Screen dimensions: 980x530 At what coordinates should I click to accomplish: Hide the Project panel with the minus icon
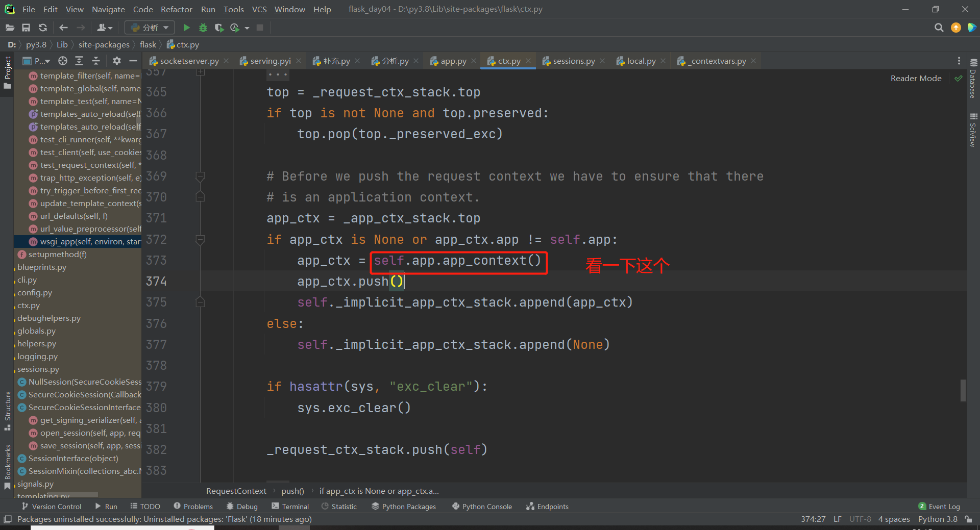133,61
